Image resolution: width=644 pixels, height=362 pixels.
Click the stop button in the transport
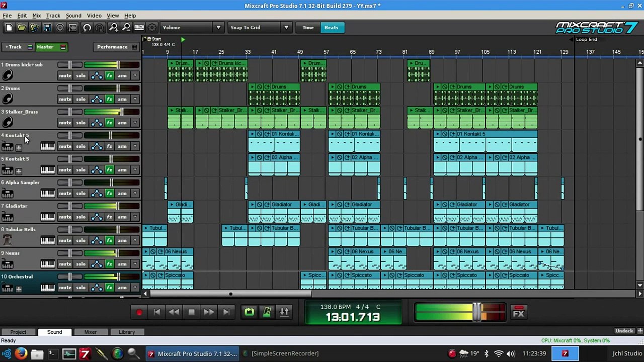pyautogui.click(x=191, y=312)
